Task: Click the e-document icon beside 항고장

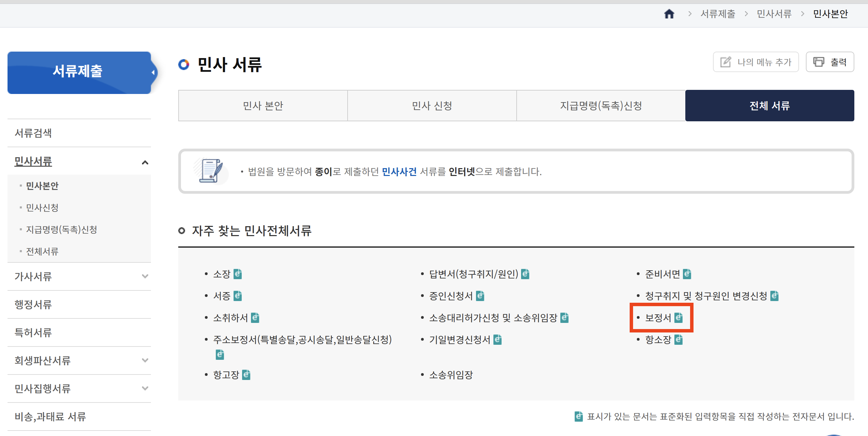Action: coord(246,375)
